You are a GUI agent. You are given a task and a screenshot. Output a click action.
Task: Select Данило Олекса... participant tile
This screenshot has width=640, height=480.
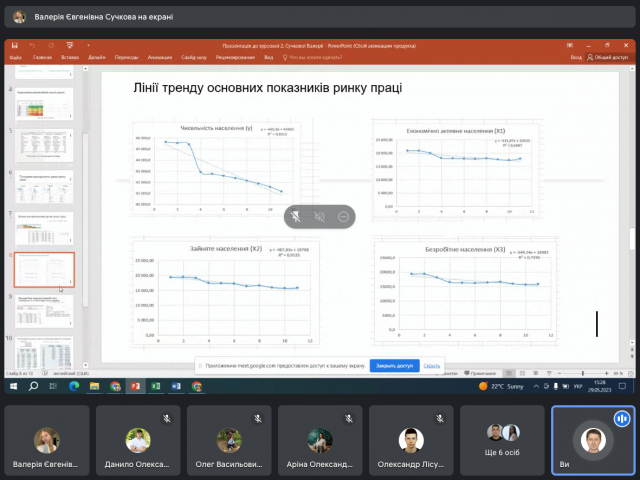coord(138,441)
